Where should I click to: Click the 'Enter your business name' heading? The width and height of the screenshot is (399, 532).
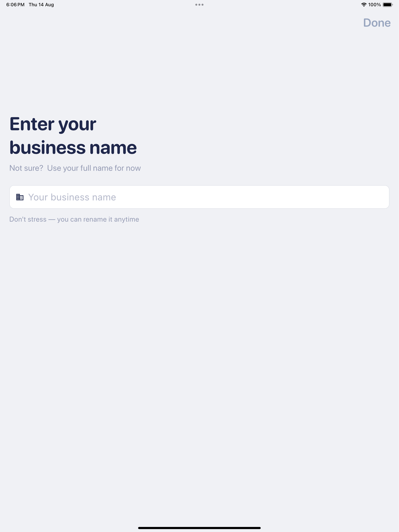click(x=73, y=136)
